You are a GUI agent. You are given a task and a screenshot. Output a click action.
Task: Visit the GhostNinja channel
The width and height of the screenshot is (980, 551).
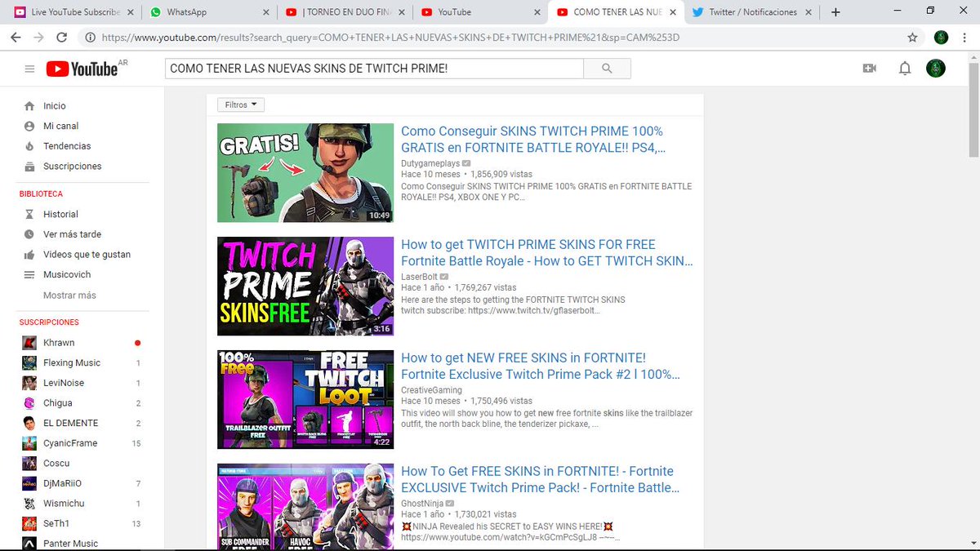423,504
